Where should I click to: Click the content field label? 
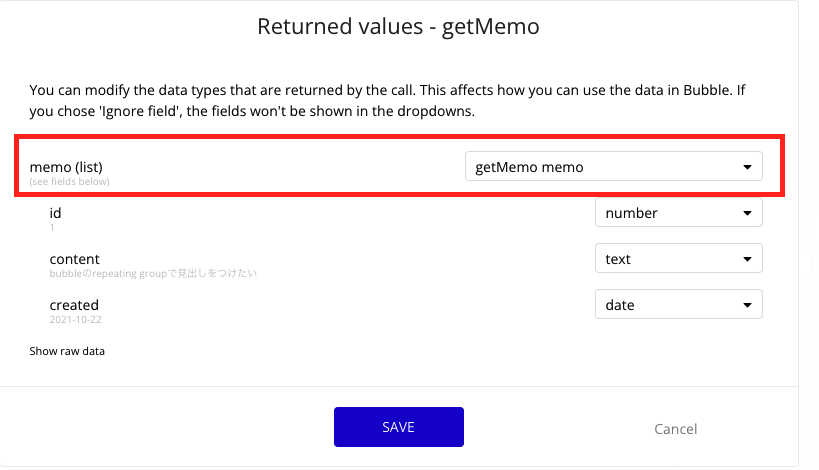pos(74,259)
